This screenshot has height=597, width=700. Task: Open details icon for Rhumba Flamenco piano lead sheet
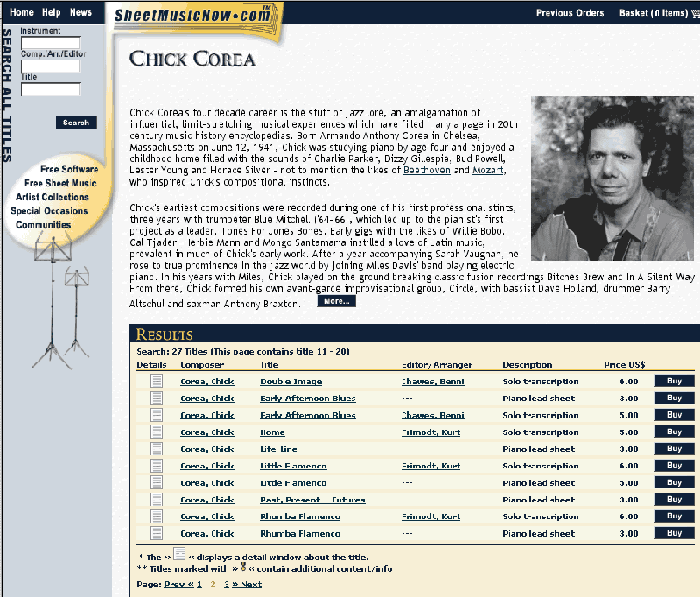tap(157, 533)
